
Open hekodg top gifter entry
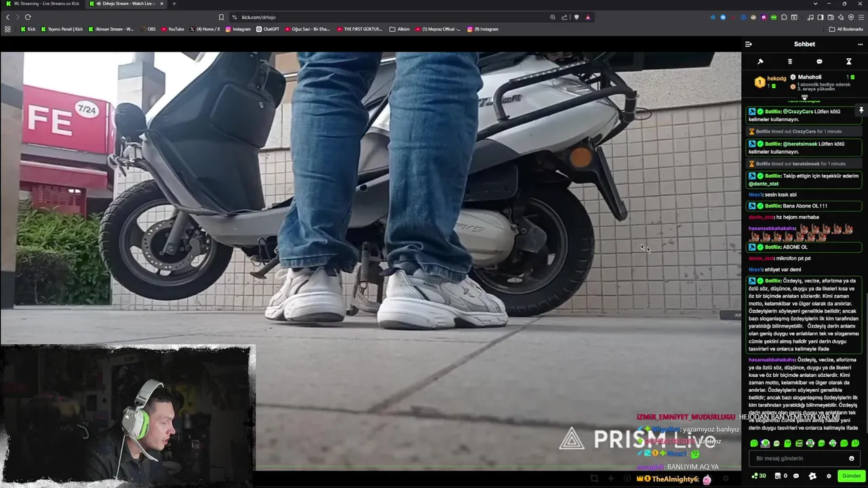(770, 82)
